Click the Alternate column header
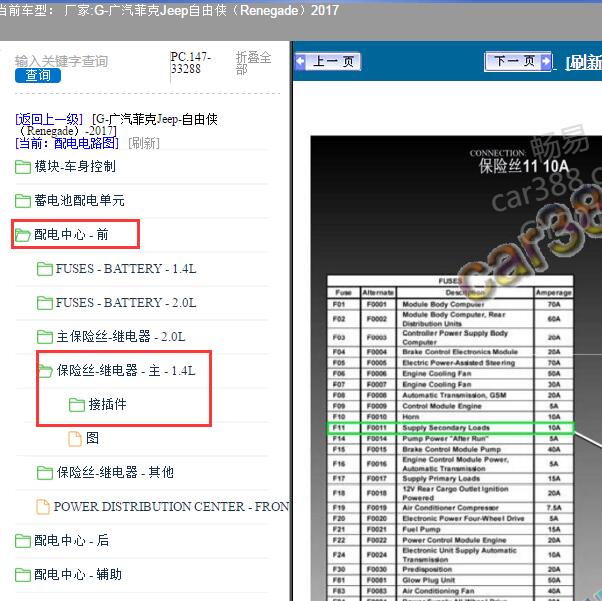Screen dimensions: 602x601 (x=378, y=293)
